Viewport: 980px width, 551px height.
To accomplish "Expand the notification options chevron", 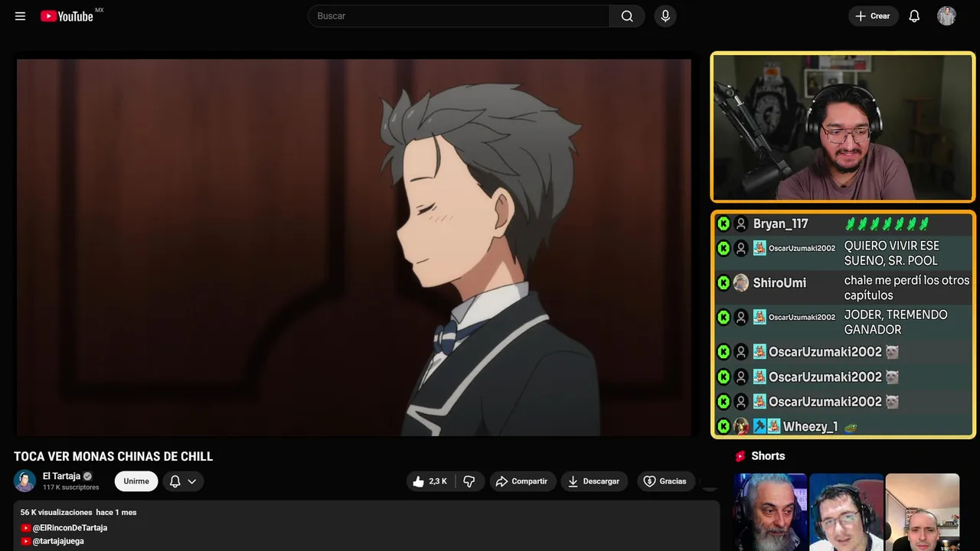I will click(x=192, y=481).
